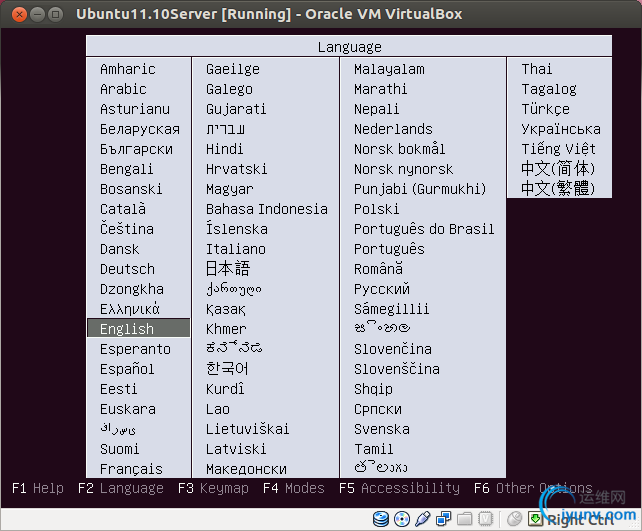Select Svenska language
Screen dimensions: 642x531
(382, 429)
